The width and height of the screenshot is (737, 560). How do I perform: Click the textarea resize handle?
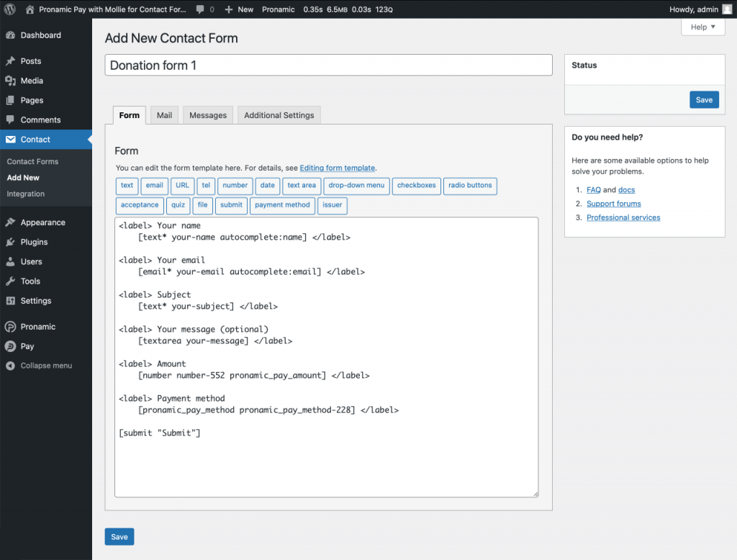click(535, 494)
